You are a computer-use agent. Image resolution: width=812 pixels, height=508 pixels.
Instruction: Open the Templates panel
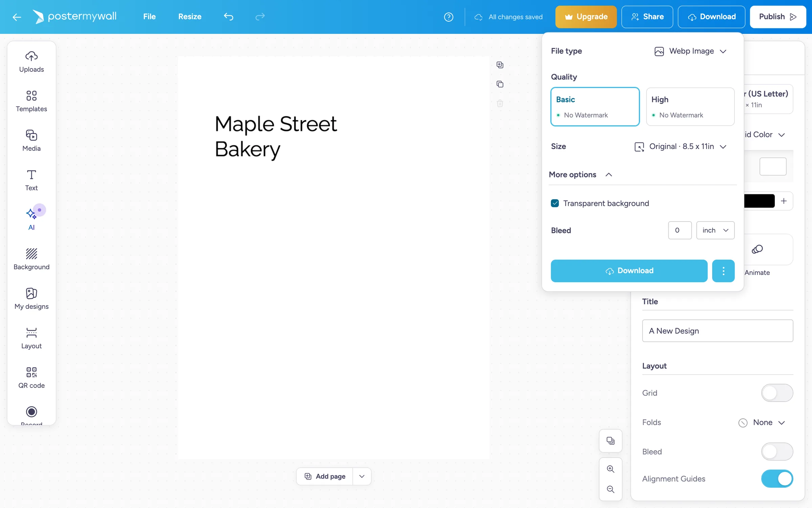pyautogui.click(x=31, y=101)
